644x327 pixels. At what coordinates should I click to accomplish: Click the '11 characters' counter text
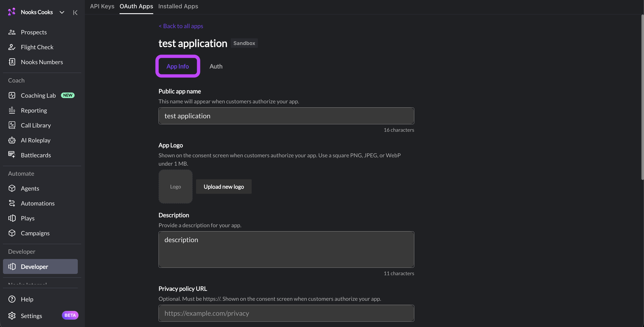coord(399,273)
